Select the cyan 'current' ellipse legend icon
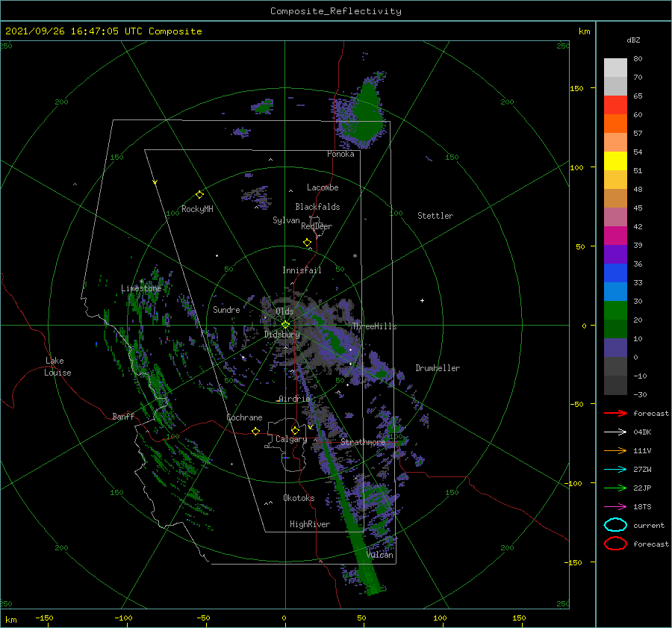 pos(615,525)
